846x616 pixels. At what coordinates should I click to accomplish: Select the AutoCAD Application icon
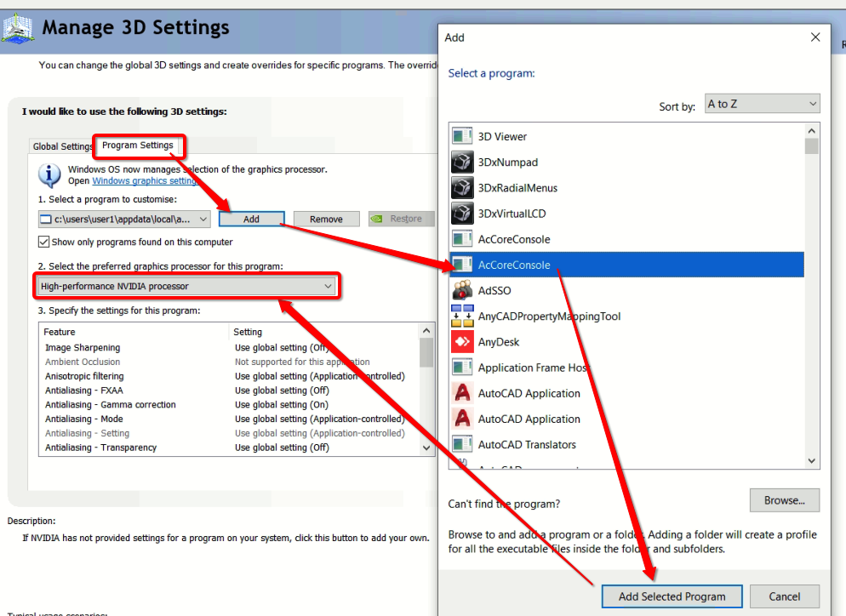(x=460, y=393)
